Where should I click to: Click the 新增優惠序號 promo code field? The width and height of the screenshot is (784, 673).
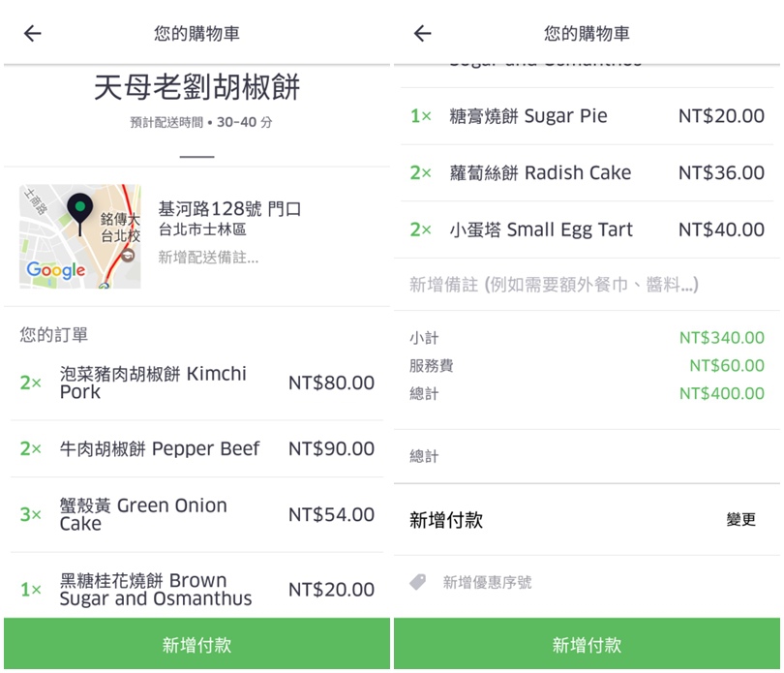pos(487,582)
